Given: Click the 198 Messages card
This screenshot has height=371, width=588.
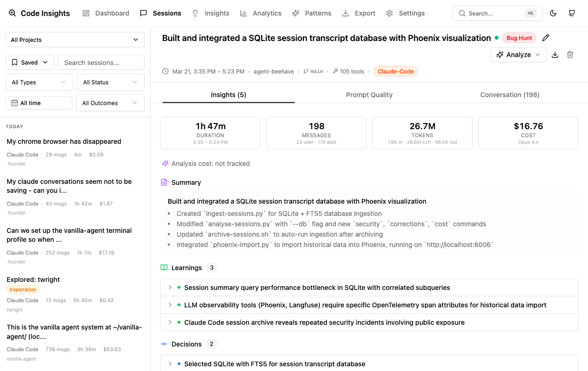Looking at the screenshot, I should 317,133.
